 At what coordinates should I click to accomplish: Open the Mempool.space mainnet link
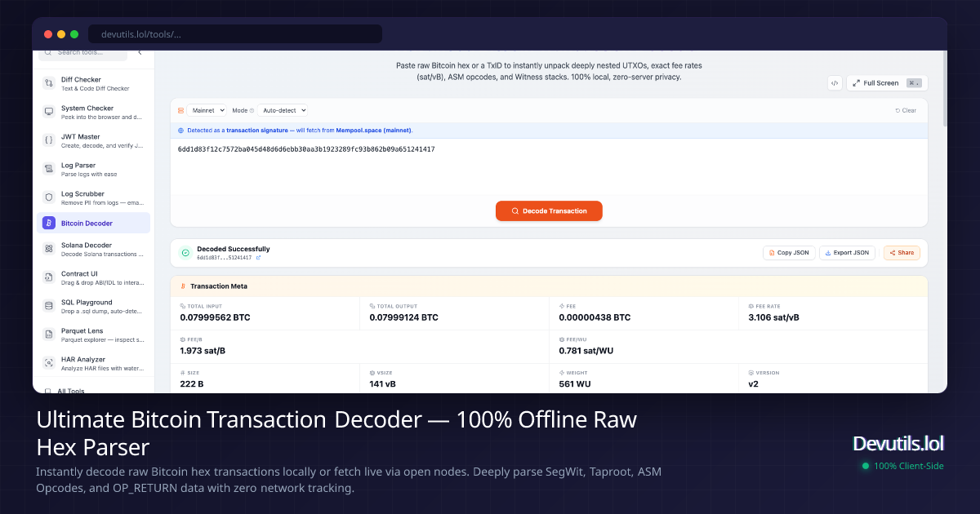click(x=375, y=130)
